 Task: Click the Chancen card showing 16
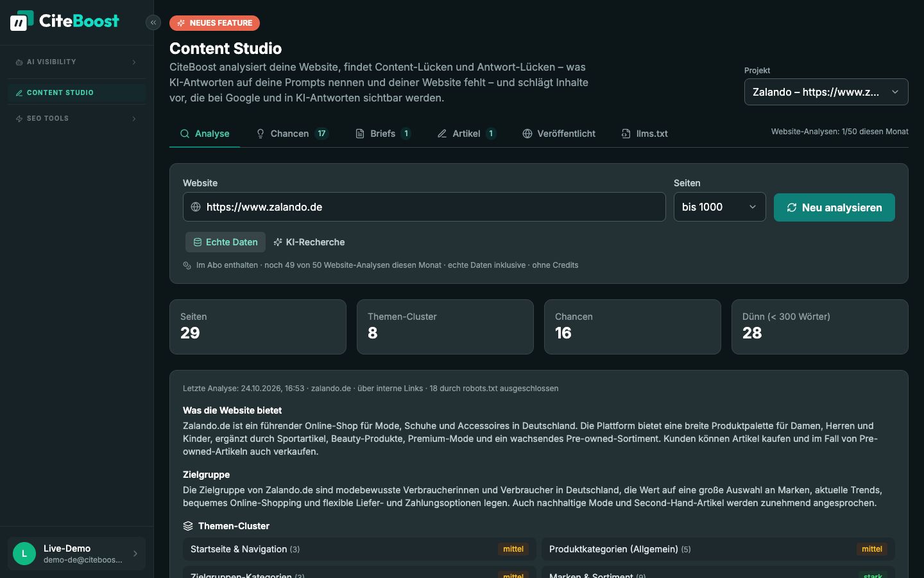tap(633, 327)
